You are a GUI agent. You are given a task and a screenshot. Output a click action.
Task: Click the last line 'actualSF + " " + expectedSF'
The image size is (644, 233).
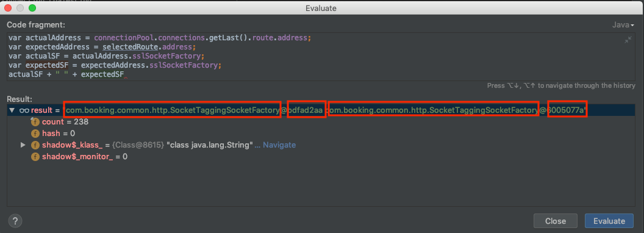coord(66,74)
